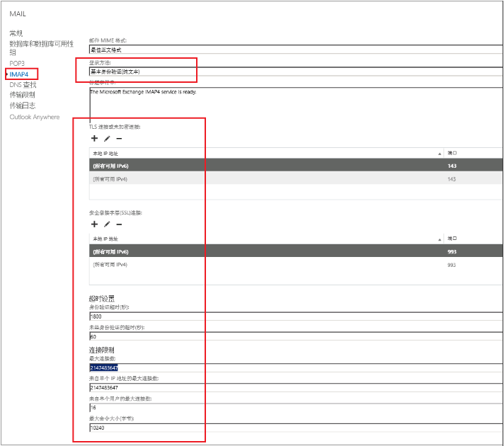Edit the selected SSL connection binding
The image size is (504, 446).
(x=107, y=224)
